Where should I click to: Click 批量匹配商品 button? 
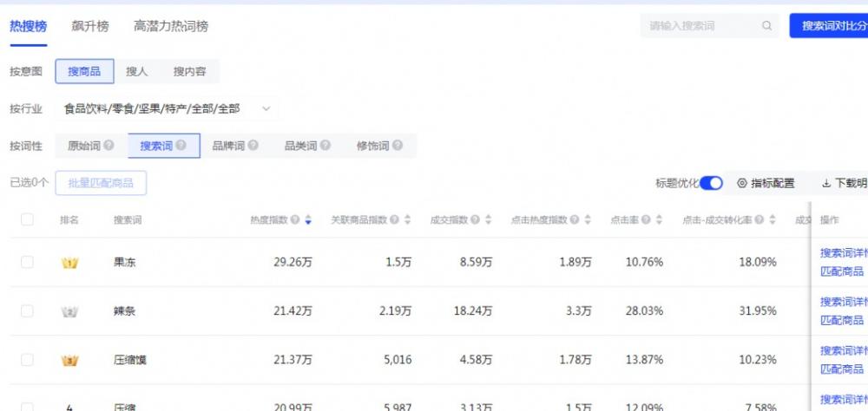tap(101, 183)
